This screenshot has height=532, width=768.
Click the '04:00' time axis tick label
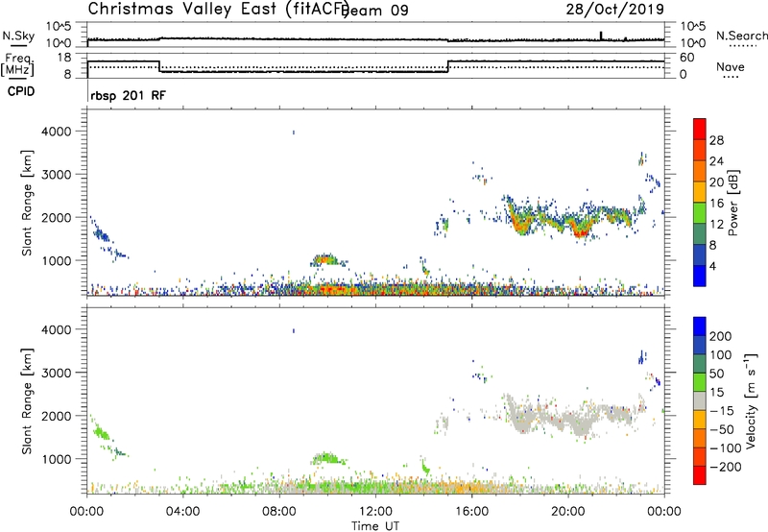tap(183, 512)
